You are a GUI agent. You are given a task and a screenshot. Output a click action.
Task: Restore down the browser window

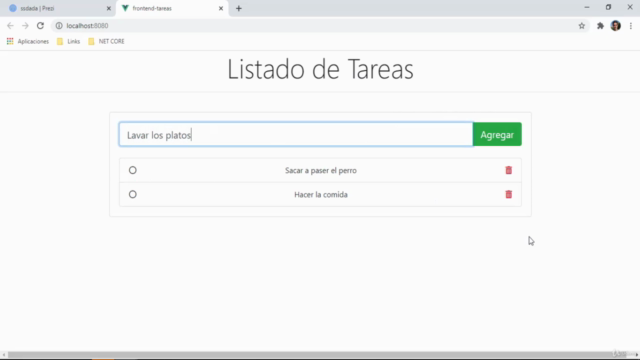pos(608,7)
